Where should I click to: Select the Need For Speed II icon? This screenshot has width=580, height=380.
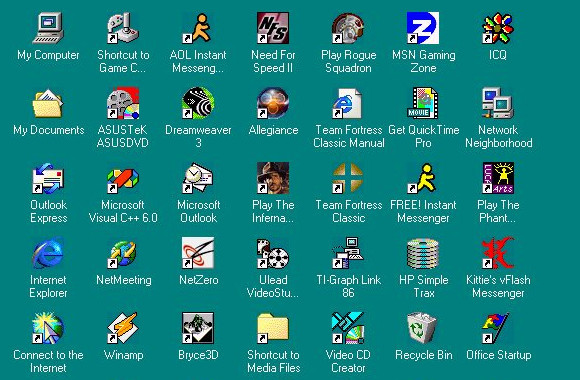273,28
